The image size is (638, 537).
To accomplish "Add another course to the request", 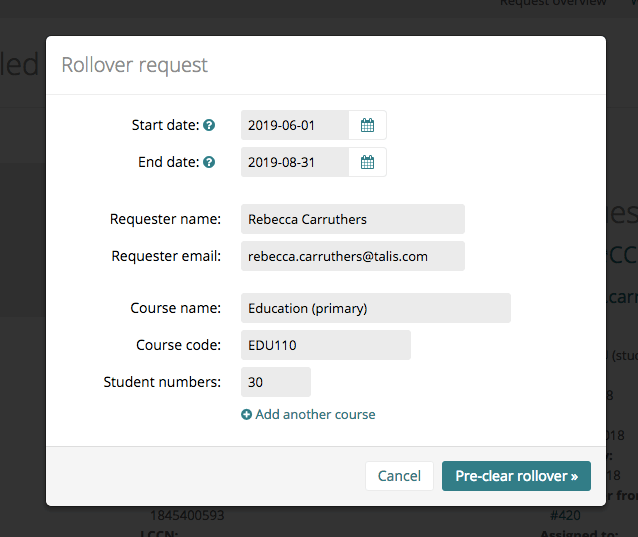I will tap(308, 415).
